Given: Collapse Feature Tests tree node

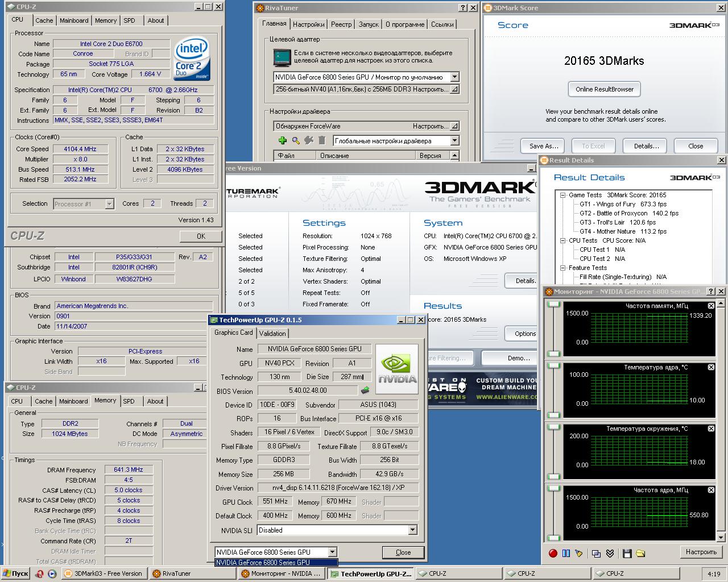Looking at the screenshot, I should (x=562, y=268).
